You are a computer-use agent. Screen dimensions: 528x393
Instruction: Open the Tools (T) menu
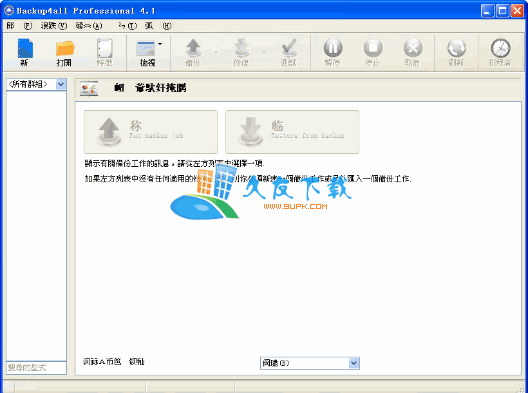click(x=128, y=26)
